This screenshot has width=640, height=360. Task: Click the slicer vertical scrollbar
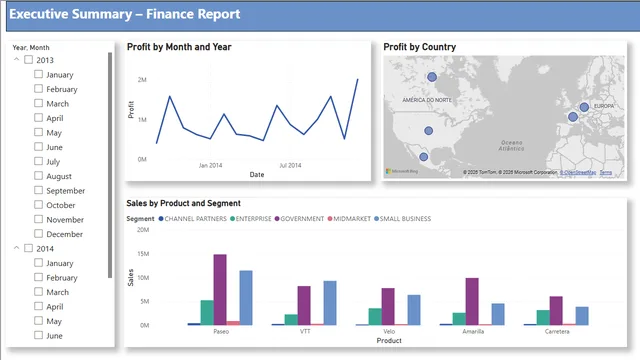click(x=110, y=165)
